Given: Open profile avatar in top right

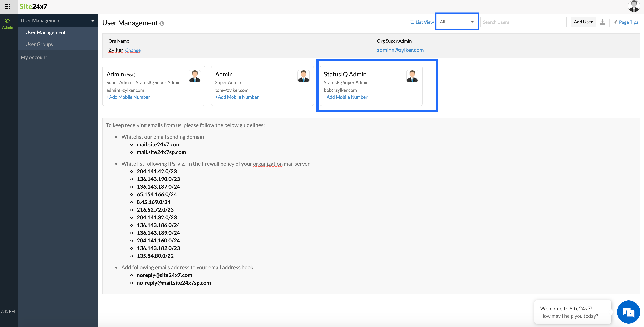Looking at the screenshot, I should (x=634, y=7).
